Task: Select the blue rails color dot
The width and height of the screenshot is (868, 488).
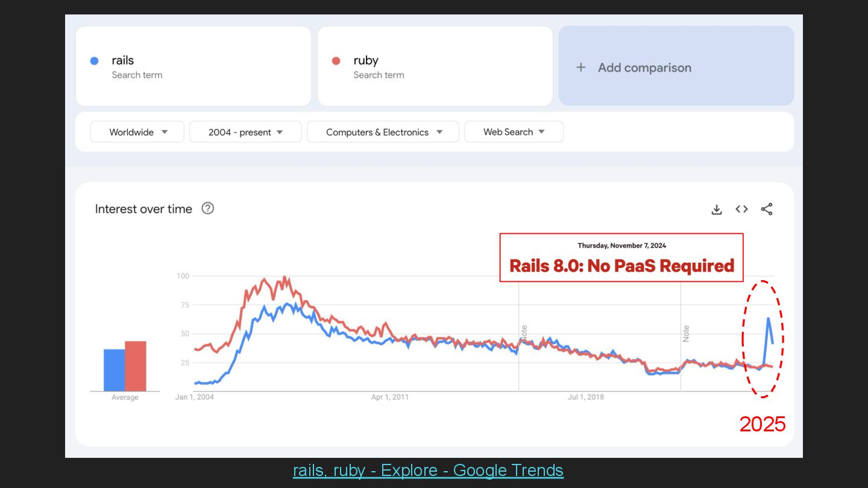Action: [94, 61]
